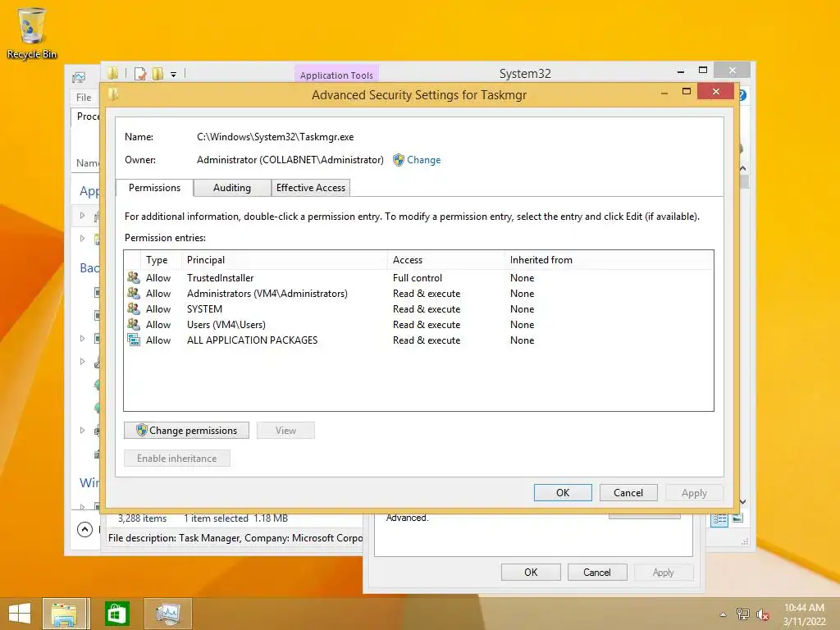This screenshot has width=840, height=630.
Task: Switch to the Auditing tab
Action: click(x=232, y=188)
